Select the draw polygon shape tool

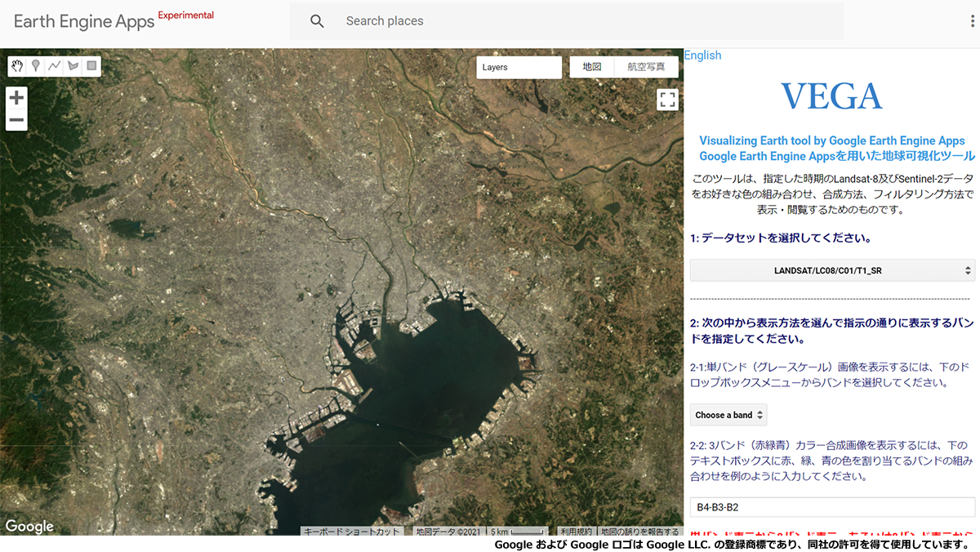[x=73, y=66]
